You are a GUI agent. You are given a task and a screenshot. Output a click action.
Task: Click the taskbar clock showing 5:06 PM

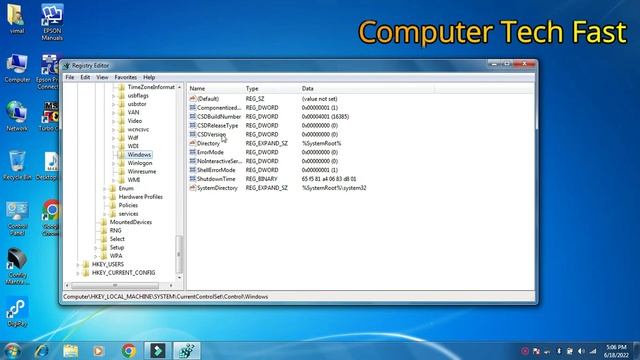616,351
